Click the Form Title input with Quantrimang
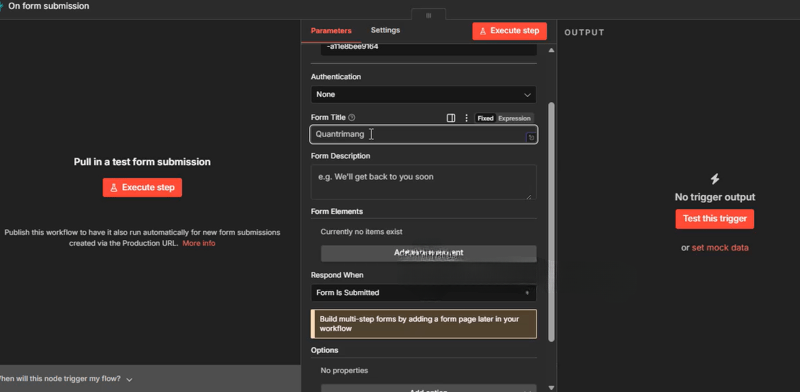 [x=423, y=134]
